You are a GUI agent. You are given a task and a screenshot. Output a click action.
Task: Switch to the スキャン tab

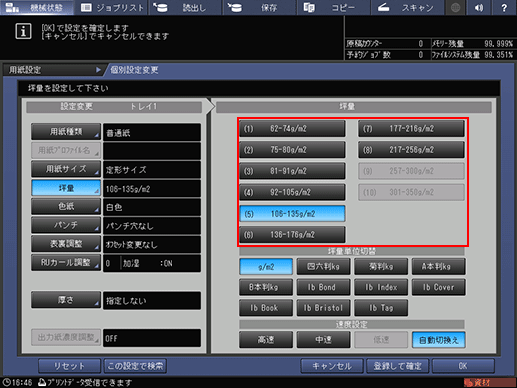407,7
